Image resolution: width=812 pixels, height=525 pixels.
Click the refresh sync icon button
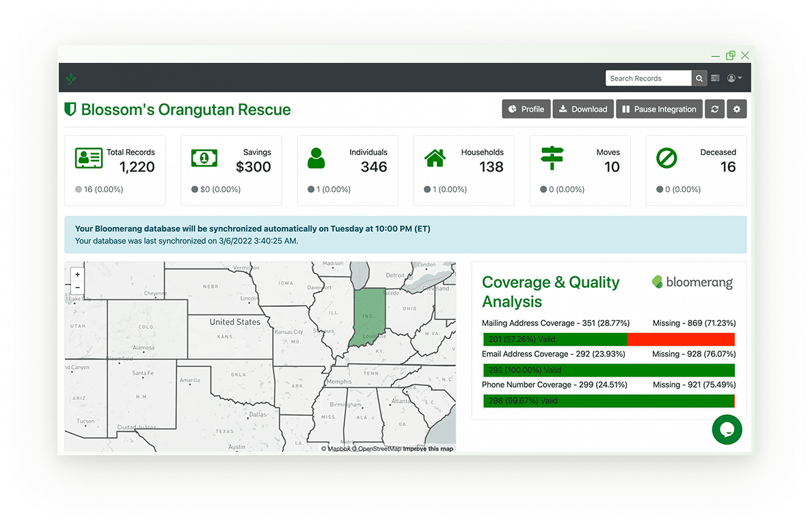click(715, 109)
